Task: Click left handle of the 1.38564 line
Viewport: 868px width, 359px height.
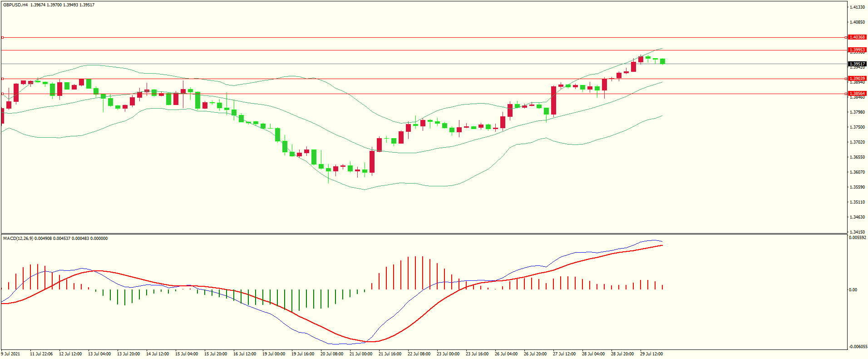Action: [2, 94]
